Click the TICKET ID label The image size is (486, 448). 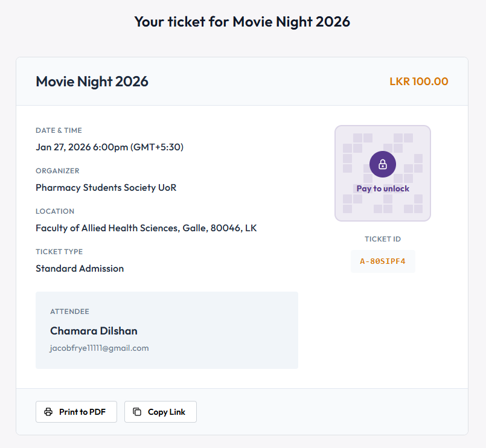coord(383,239)
